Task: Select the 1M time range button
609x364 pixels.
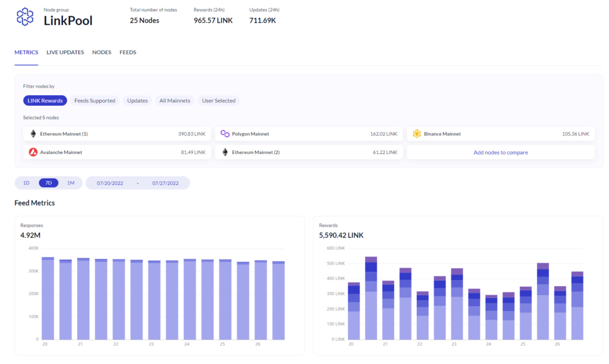Action: pos(71,183)
